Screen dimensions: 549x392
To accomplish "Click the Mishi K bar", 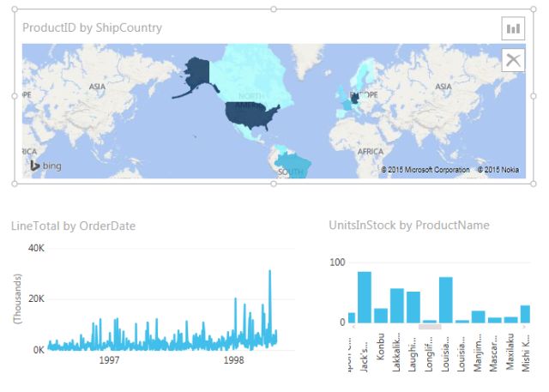I will (525, 314).
